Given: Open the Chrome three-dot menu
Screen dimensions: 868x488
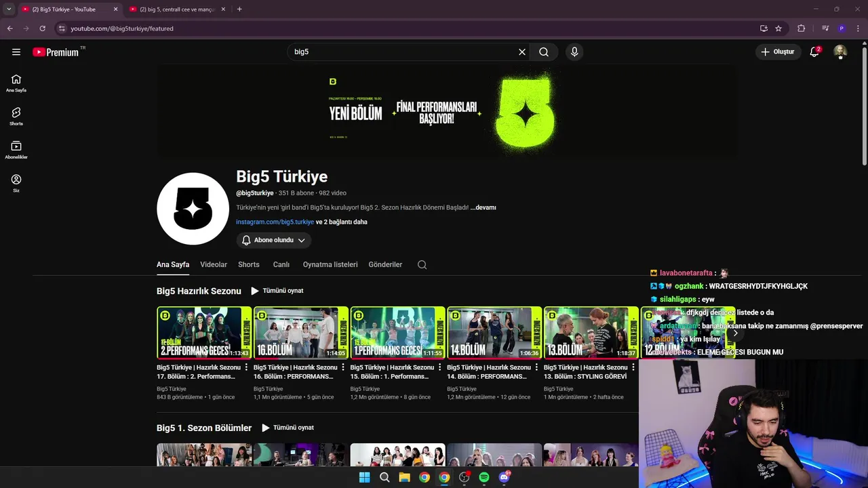Looking at the screenshot, I should pyautogui.click(x=859, y=28).
